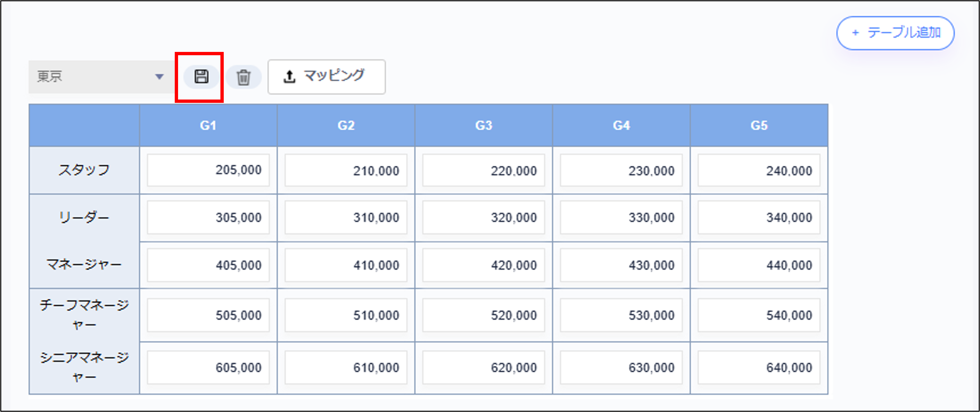The image size is (980, 412).
Task: Click the upload icon inside マッピング button
Action: (290, 76)
